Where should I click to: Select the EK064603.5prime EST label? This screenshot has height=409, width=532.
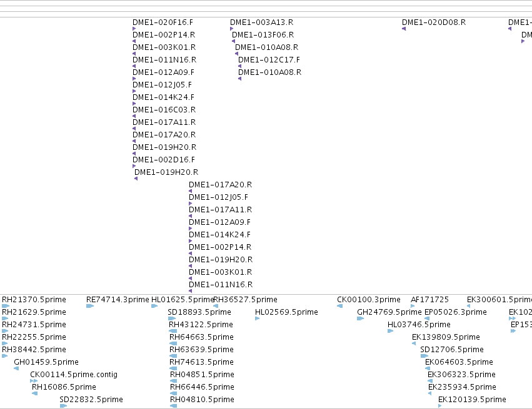click(x=459, y=362)
